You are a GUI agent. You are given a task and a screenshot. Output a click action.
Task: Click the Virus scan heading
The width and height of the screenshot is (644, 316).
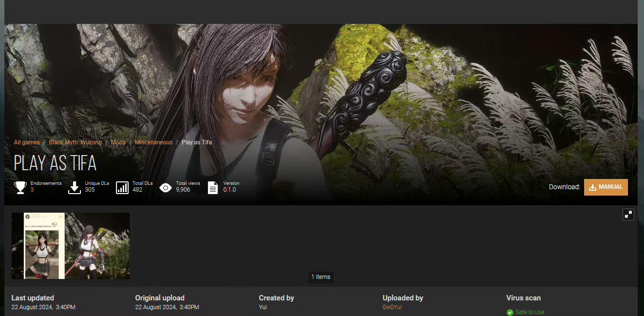524,298
